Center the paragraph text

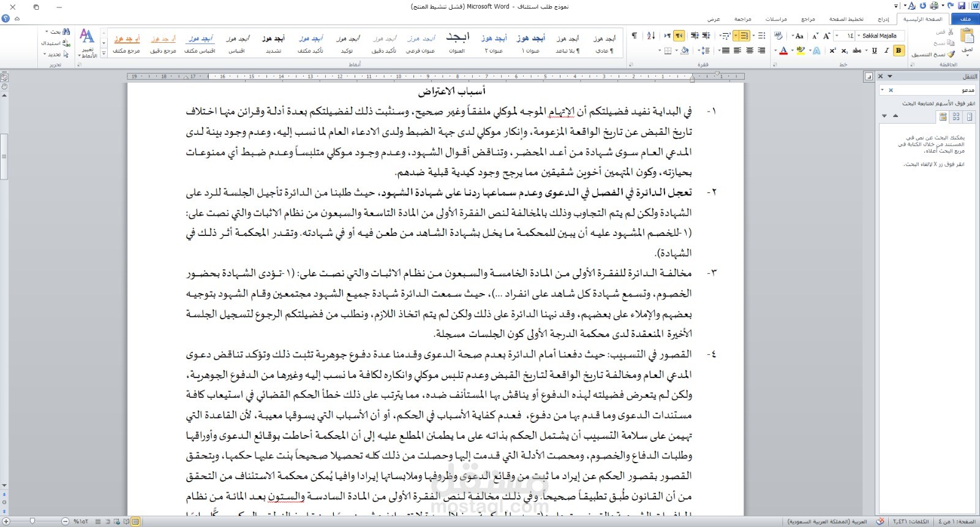coord(749,51)
